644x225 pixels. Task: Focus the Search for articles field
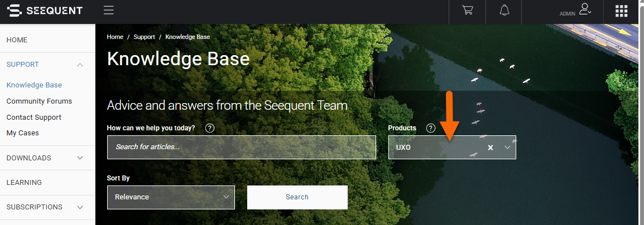[242, 147]
